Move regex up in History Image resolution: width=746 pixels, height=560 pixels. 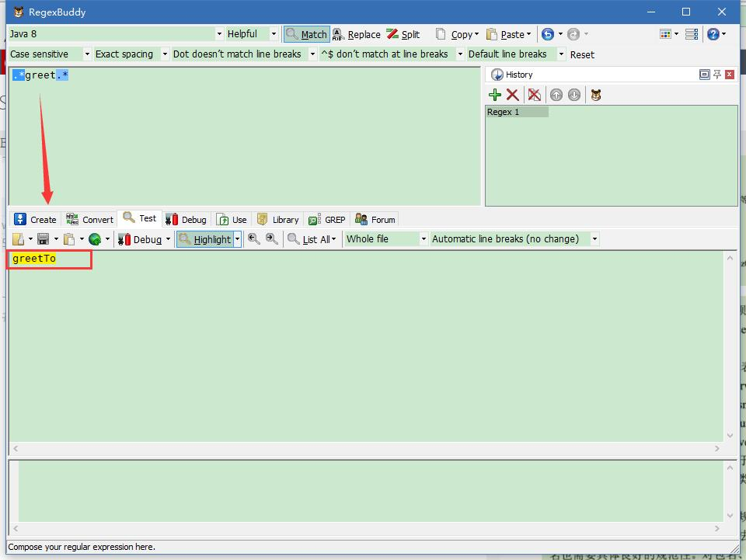pos(556,95)
